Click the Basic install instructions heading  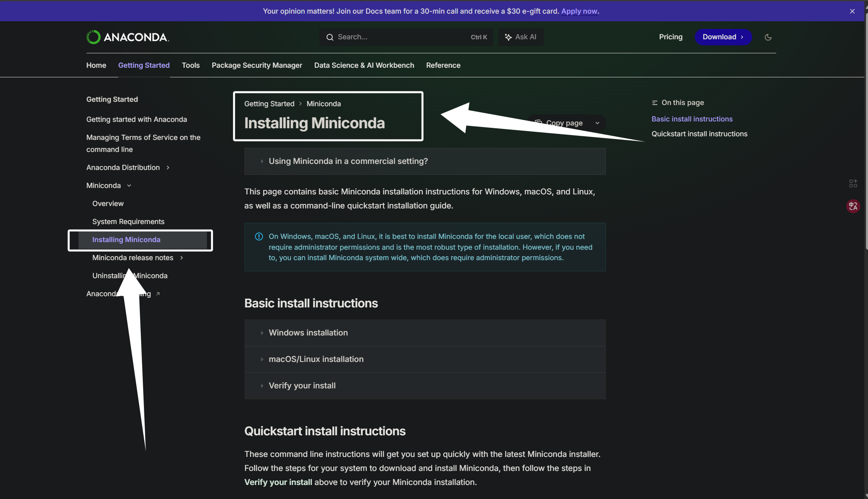coord(311,303)
